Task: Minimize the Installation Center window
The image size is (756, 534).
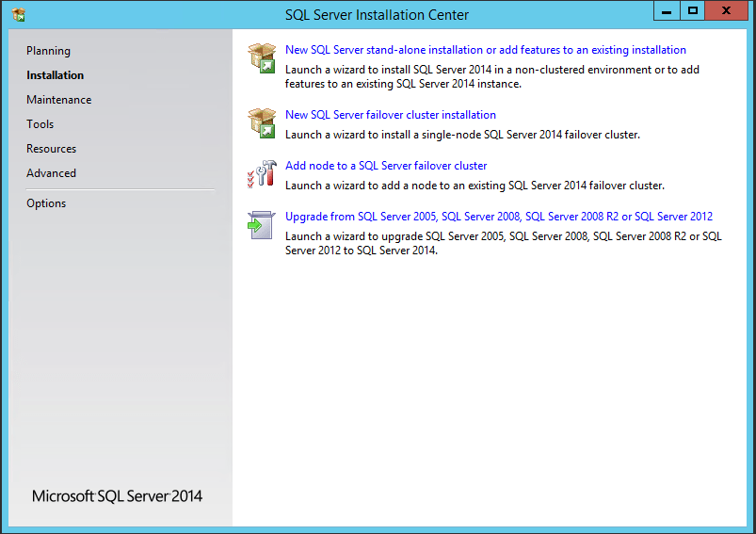Action: pyautogui.click(x=667, y=11)
